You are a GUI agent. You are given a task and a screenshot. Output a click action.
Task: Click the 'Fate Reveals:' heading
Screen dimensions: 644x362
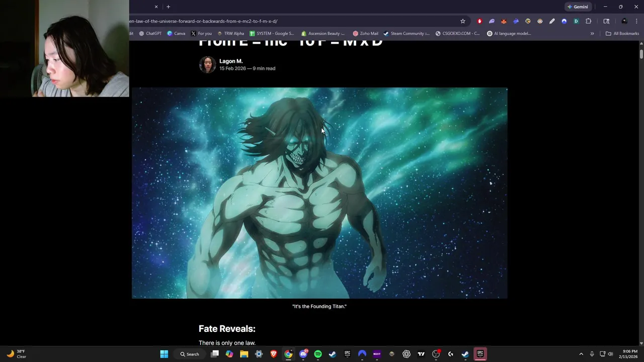227,329
